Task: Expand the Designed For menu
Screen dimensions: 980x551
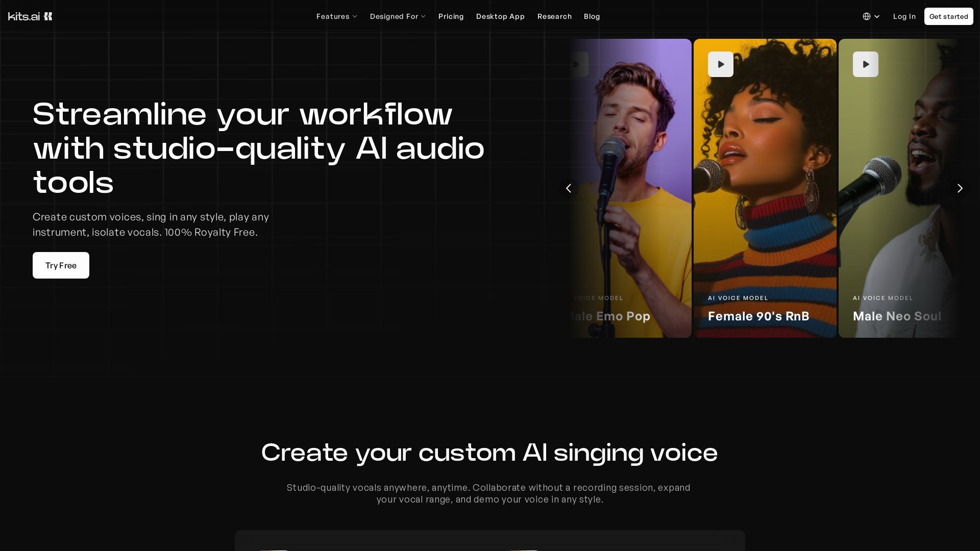Action: pos(398,16)
